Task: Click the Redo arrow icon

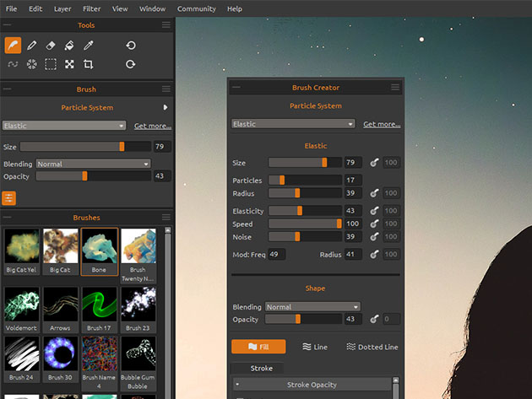Action: (131, 64)
